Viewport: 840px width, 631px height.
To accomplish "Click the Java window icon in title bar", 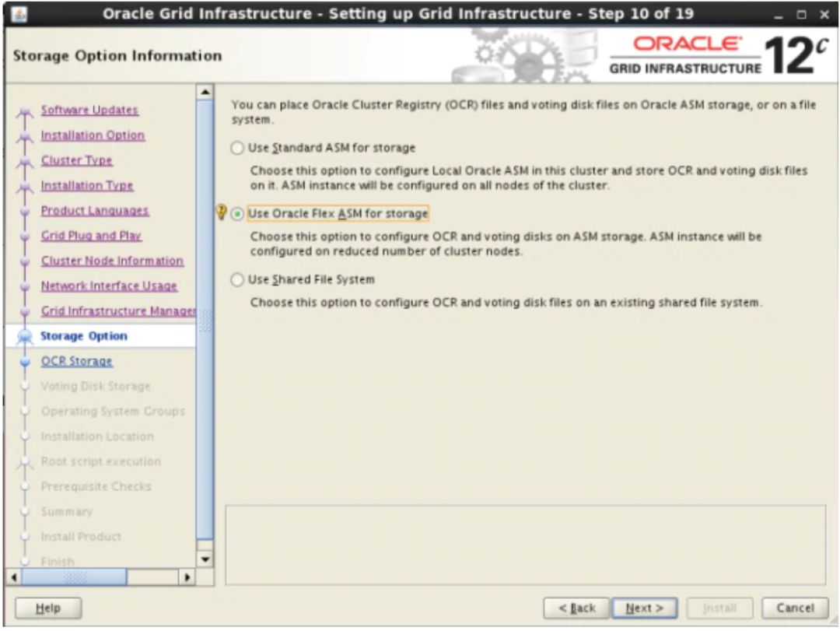I will [16, 14].
